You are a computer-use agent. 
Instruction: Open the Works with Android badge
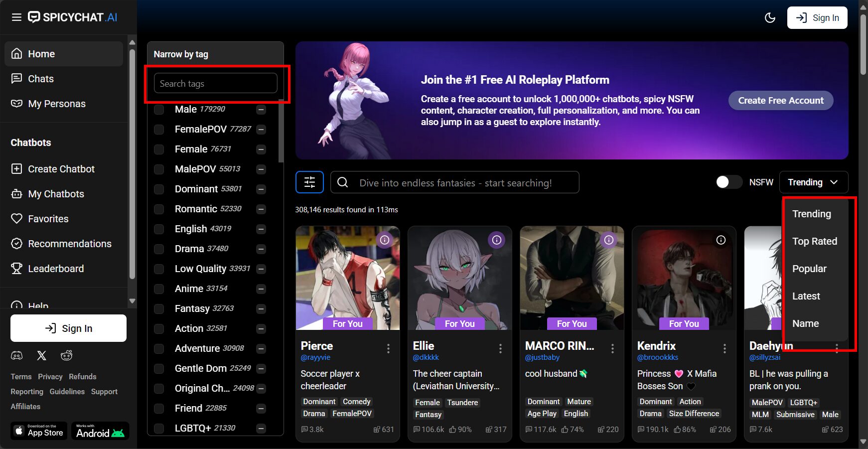100,431
